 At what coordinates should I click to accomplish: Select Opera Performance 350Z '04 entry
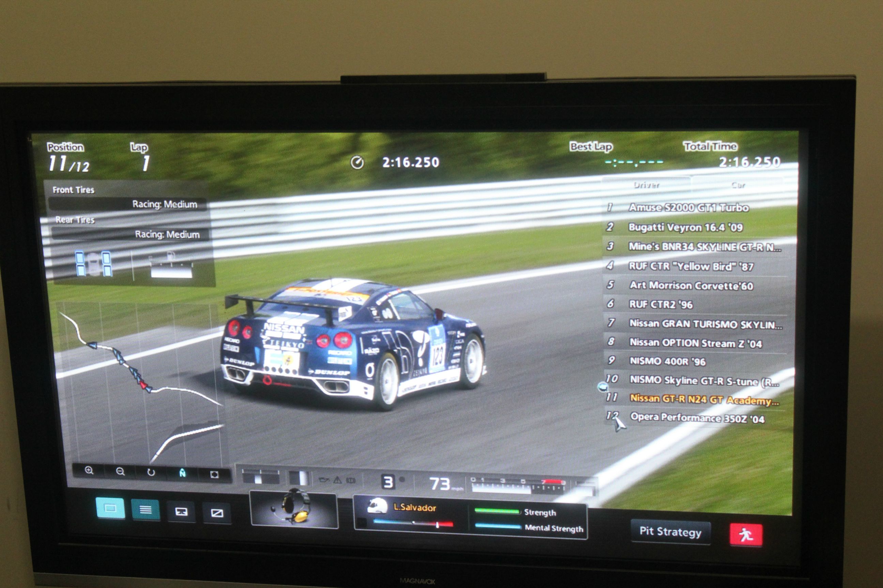point(697,418)
